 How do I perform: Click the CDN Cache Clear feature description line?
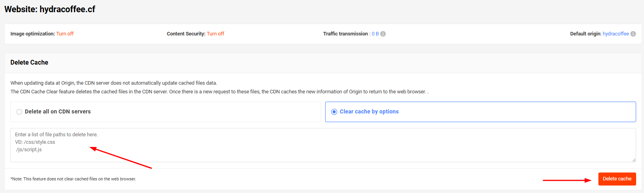point(219,92)
